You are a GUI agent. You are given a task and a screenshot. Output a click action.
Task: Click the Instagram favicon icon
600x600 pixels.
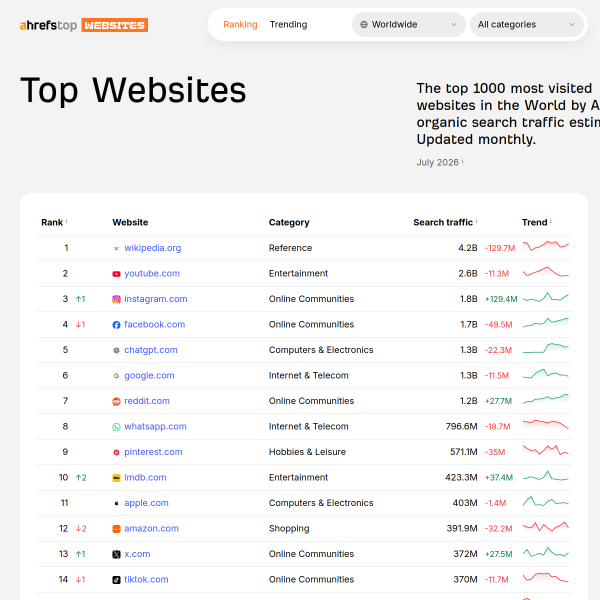point(116,299)
